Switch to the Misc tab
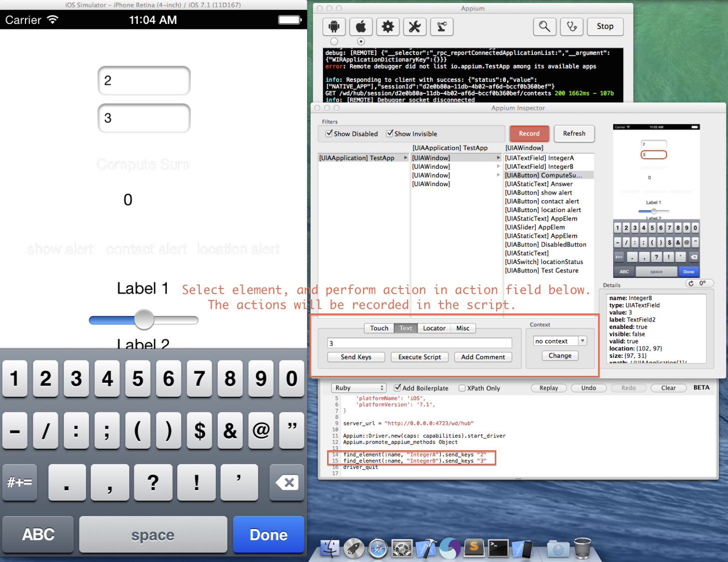The height and width of the screenshot is (562, 728). pyautogui.click(x=463, y=328)
